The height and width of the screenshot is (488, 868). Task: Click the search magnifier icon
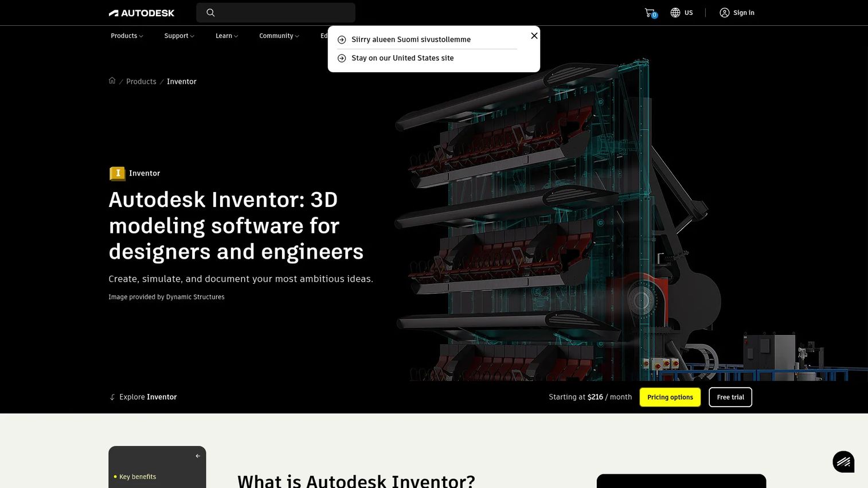[210, 13]
